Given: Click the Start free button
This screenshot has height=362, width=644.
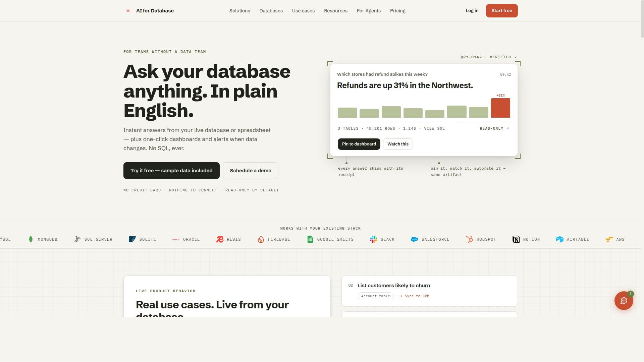Looking at the screenshot, I should 501,11.
